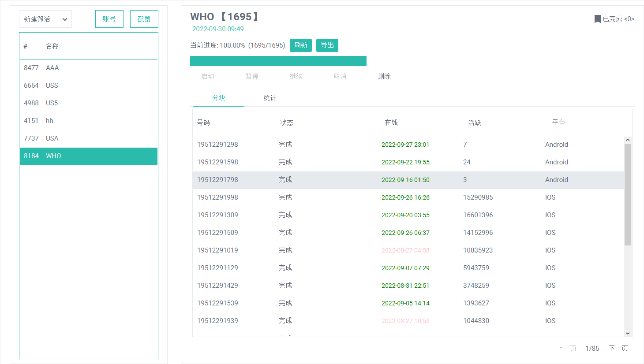Select the 7737 USA list row
644x364 pixels.
89,138
